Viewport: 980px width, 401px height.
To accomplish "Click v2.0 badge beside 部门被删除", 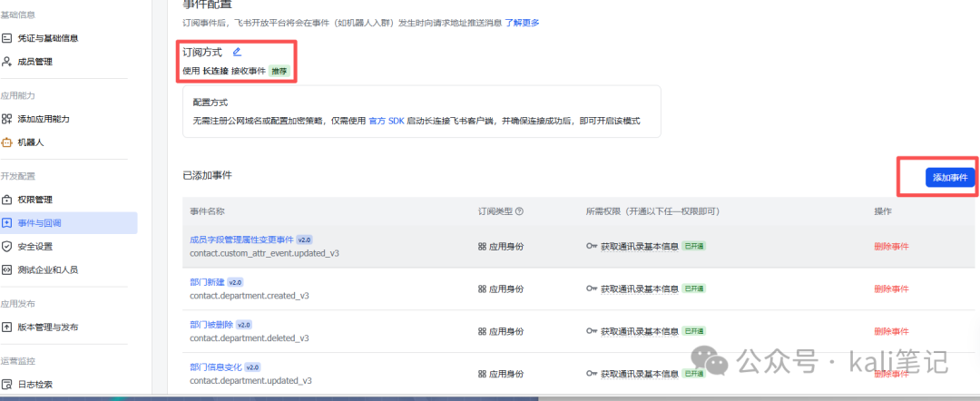I will click(x=244, y=325).
